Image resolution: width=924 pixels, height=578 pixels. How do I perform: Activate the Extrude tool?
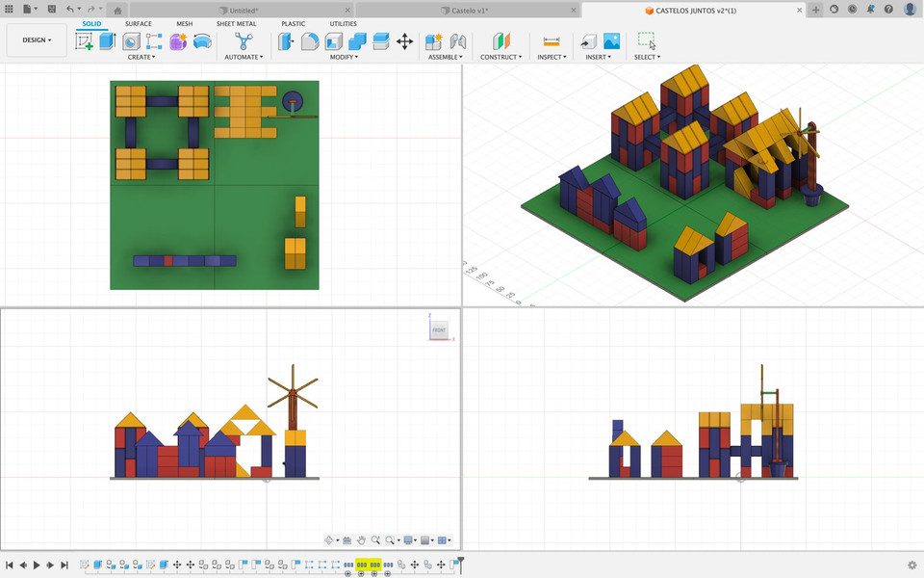pyautogui.click(x=106, y=41)
